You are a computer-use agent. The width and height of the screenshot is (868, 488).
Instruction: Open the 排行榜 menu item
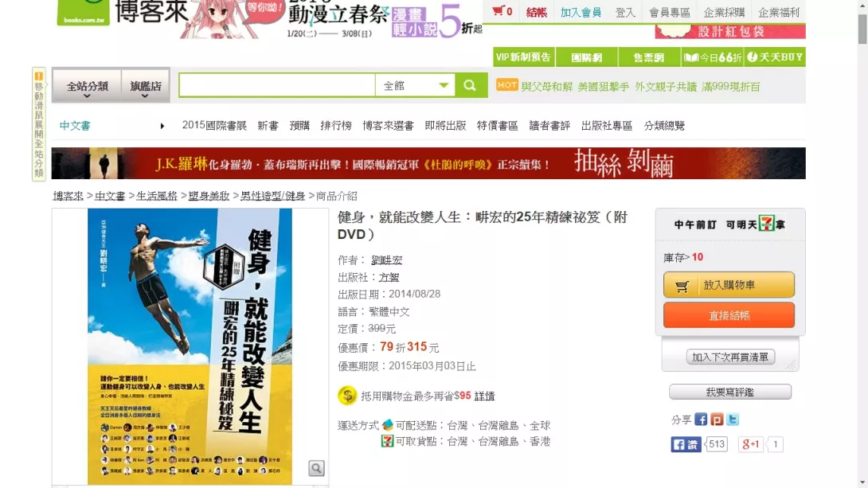coord(336,126)
